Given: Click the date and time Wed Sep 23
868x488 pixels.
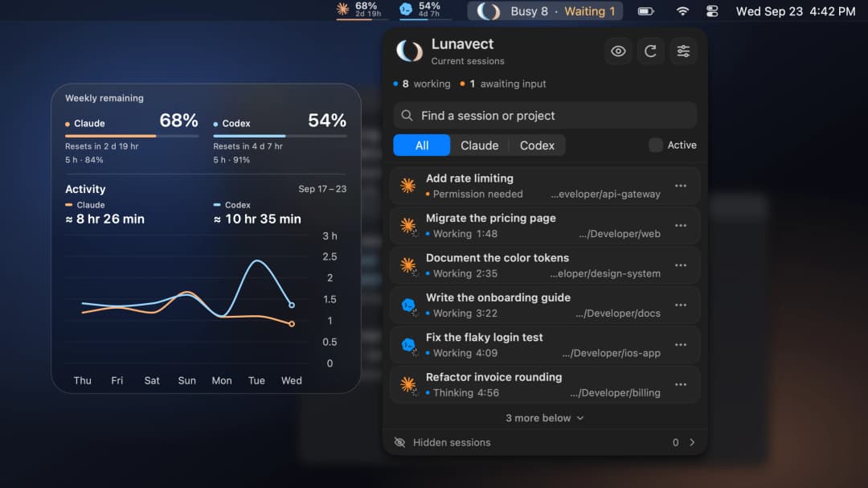Looking at the screenshot, I should tap(796, 11).
